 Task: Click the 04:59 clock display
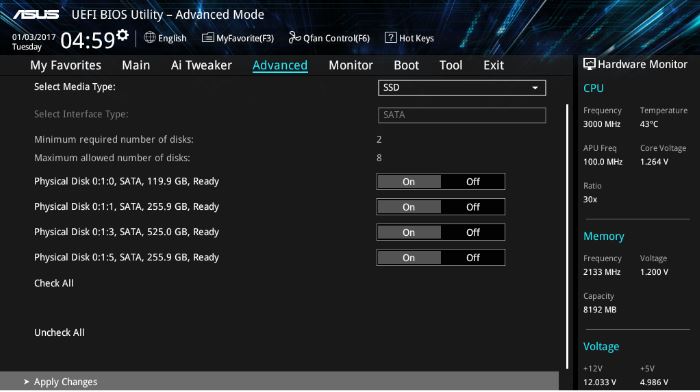tap(88, 41)
